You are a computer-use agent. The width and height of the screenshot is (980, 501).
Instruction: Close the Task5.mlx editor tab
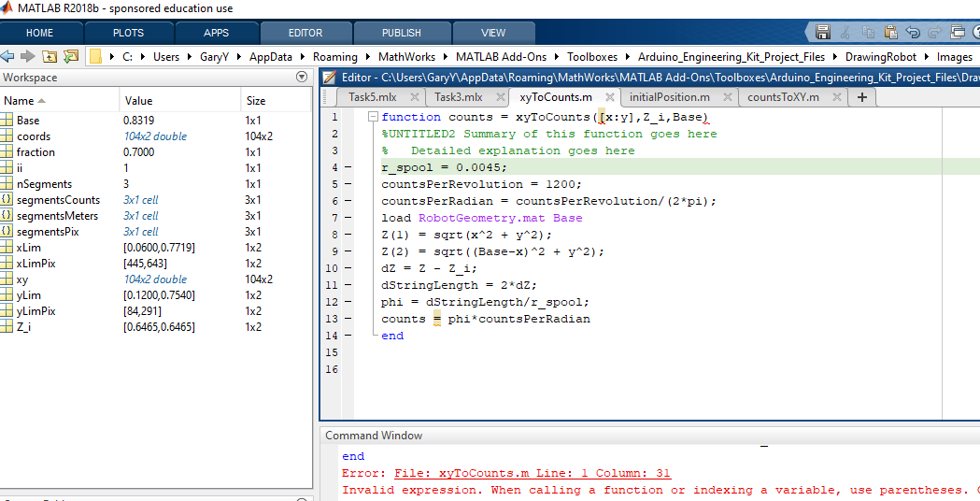412,97
